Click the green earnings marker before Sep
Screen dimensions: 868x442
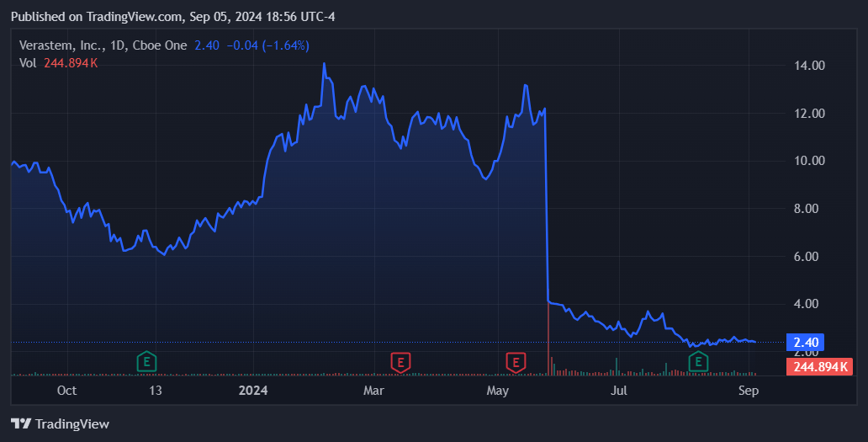click(x=699, y=362)
